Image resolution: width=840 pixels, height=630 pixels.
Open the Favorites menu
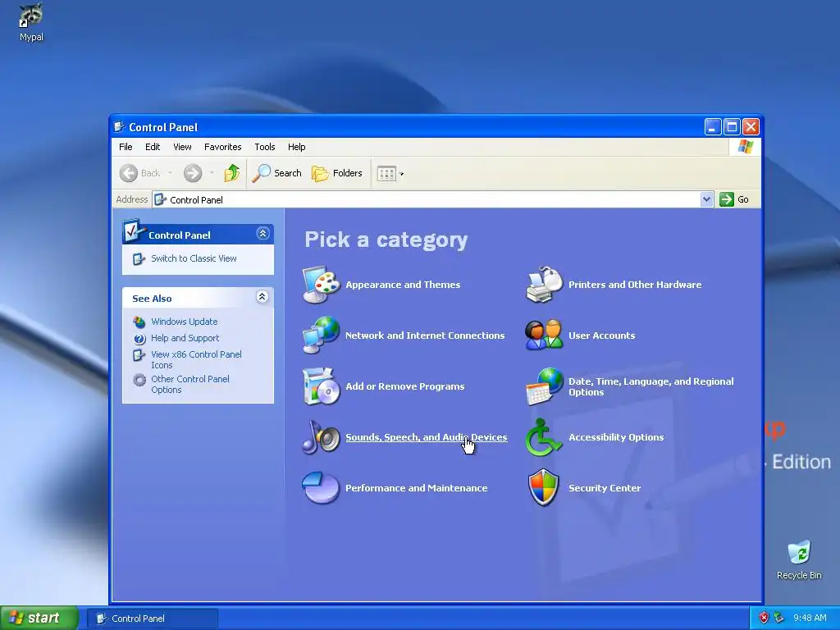tap(223, 147)
